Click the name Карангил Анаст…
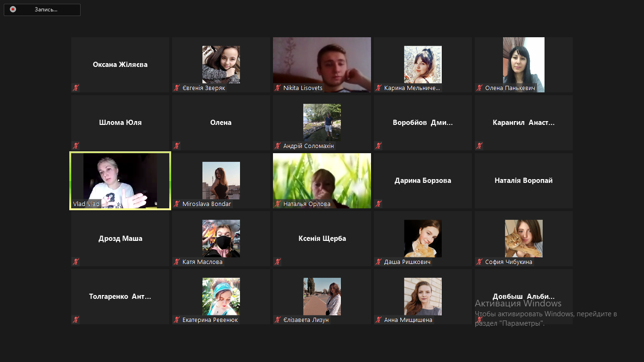 [524, 123]
